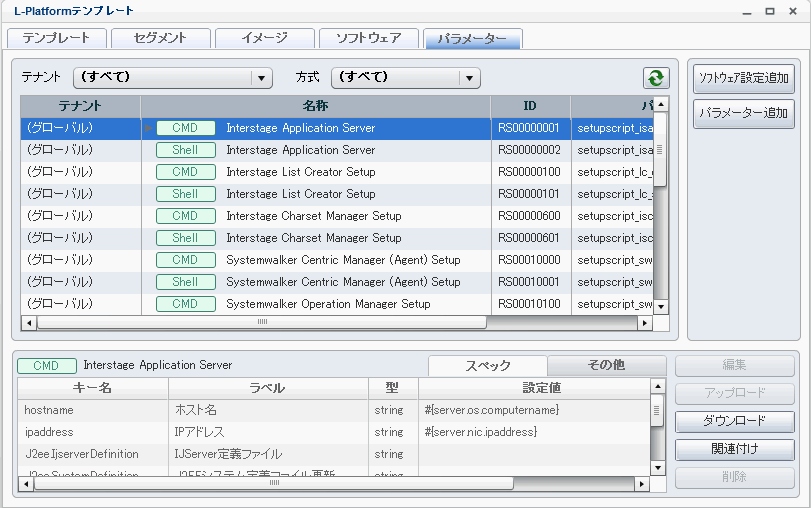Click the upper table horizontal scrollbar thumb

(262, 323)
